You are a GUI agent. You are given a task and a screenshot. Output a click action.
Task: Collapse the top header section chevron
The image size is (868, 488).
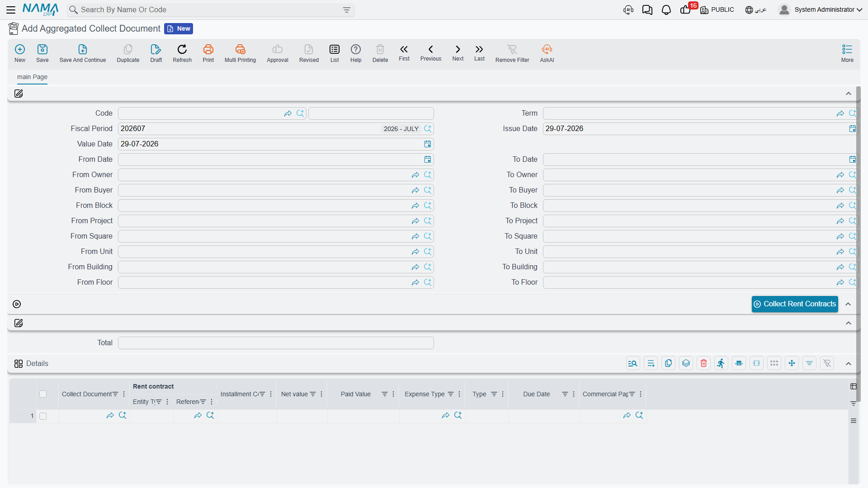click(x=849, y=94)
